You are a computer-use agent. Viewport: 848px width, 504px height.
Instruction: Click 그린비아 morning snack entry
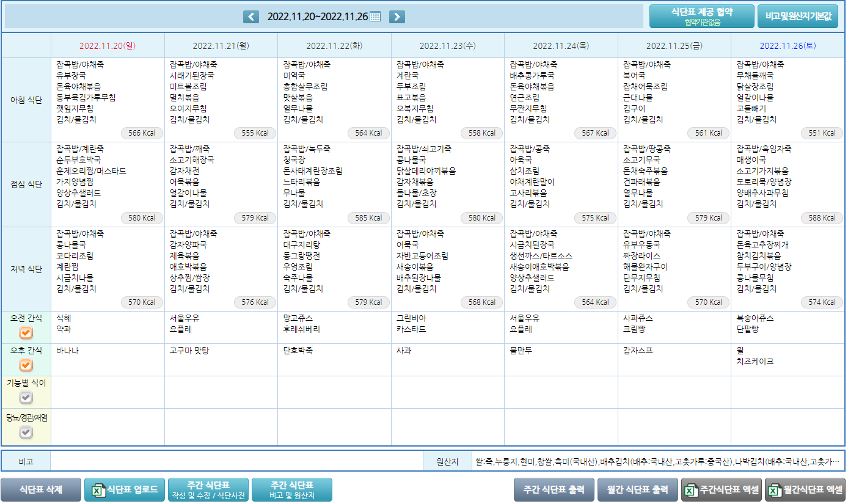tap(411, 318)
